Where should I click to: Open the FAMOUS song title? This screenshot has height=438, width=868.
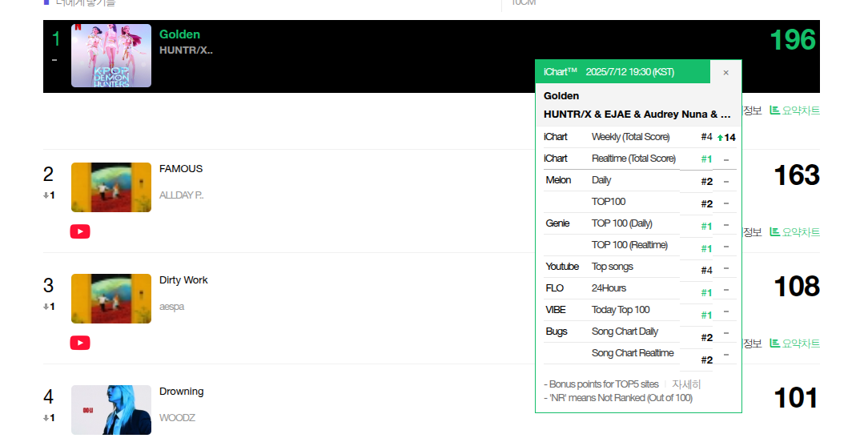[181, 169]
